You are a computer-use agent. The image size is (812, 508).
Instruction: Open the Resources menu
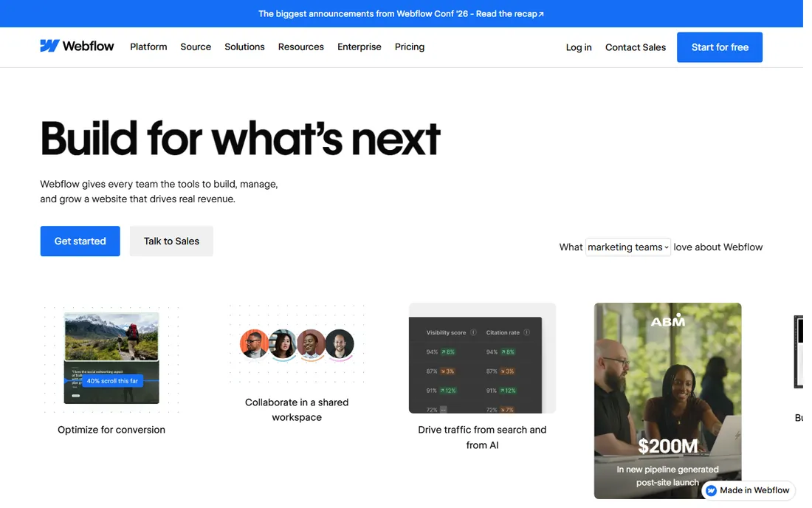point(301,47)
